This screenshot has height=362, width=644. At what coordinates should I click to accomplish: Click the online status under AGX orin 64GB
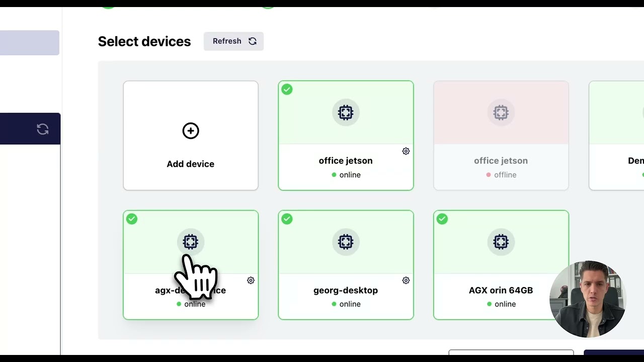click(501, 304)
